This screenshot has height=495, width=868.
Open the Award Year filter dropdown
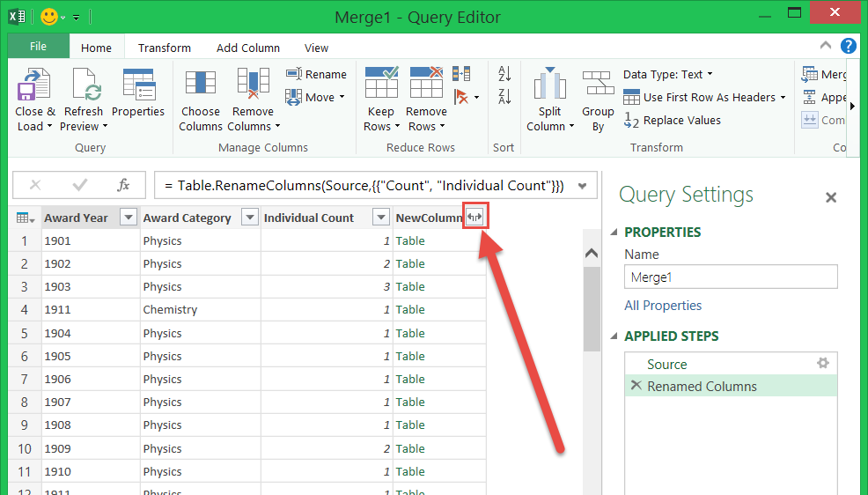pos(129,218)
